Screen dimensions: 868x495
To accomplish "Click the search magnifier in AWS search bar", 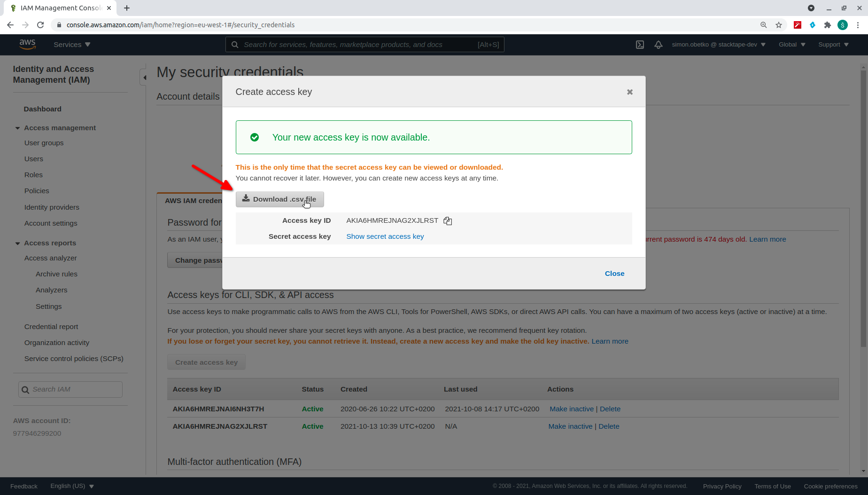I will 235,45.
